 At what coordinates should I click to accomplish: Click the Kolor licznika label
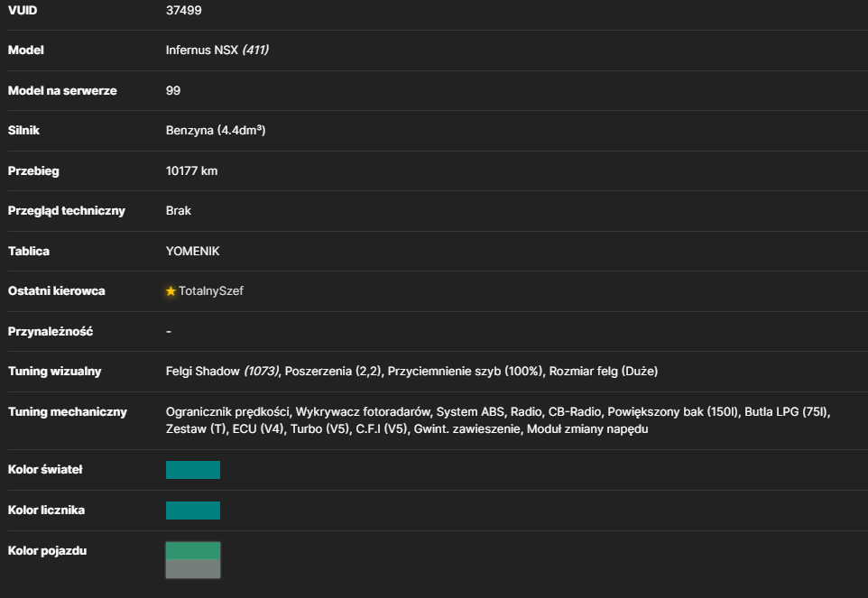47,510
